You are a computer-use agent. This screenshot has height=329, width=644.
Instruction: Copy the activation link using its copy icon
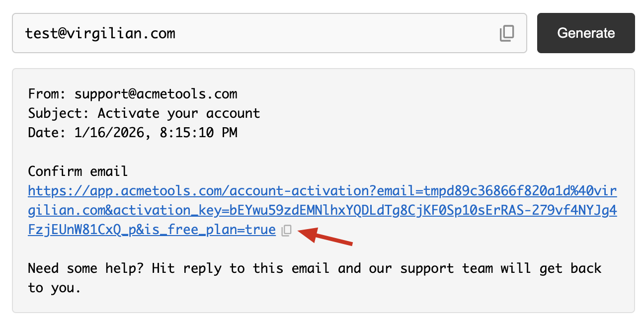286,230
